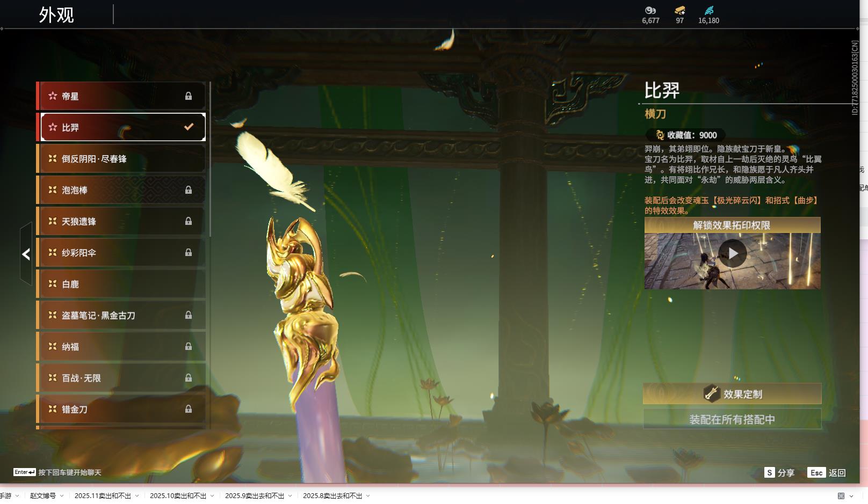Open the dropdown beside the grid view icon

coord(851,496)
